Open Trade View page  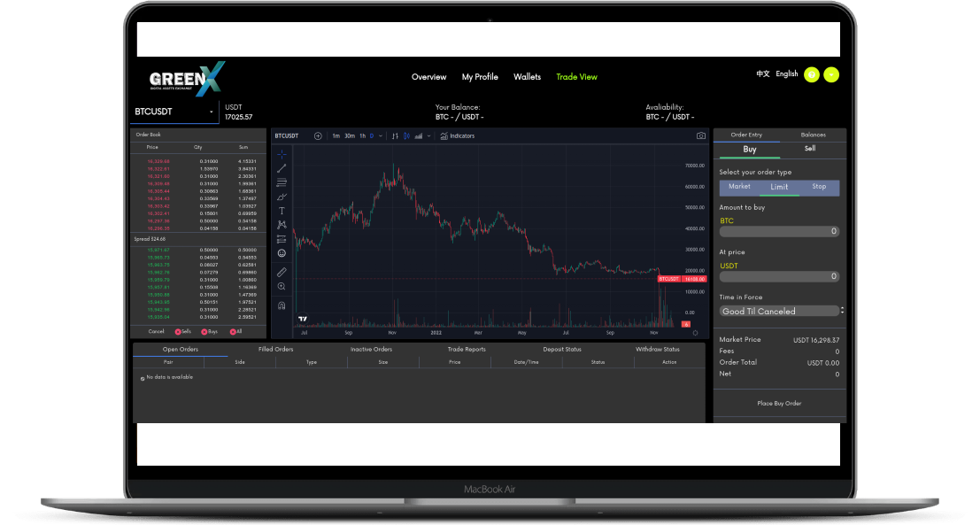577,77
